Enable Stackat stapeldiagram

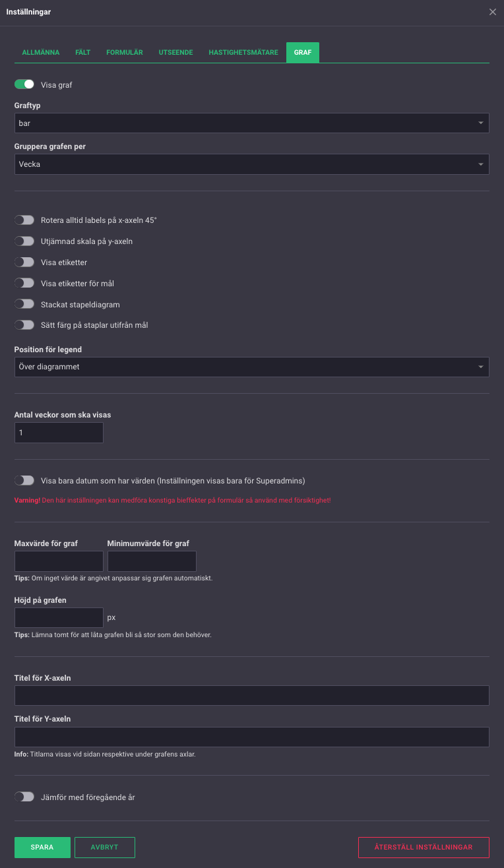(x=24, y=304)
